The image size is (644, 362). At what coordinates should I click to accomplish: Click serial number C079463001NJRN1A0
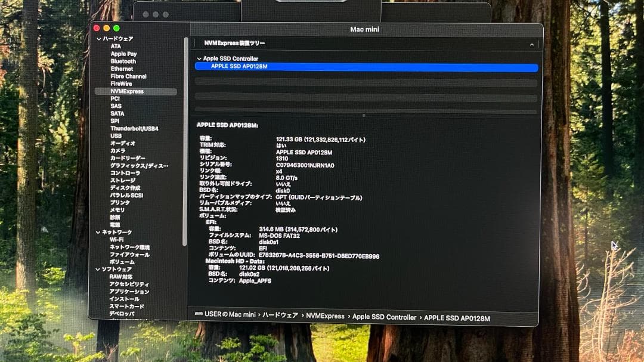tap(305, 166)
